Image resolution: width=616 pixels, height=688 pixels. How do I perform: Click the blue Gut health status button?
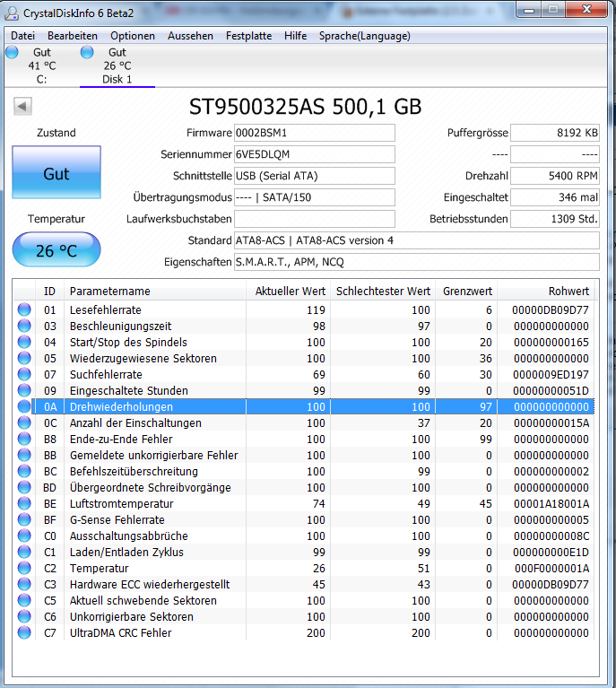pyautogui.click(x=56, y=172)
